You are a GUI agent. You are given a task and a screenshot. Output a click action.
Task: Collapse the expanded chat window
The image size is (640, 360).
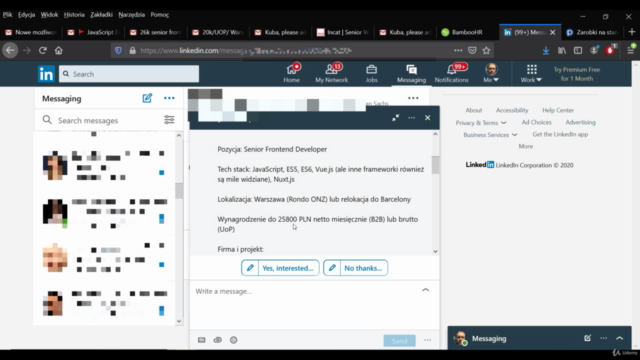(x=396, y=118)
